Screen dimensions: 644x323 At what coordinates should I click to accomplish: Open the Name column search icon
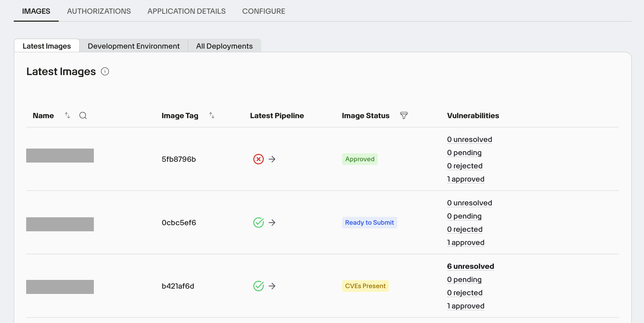(x=83, y=116)
